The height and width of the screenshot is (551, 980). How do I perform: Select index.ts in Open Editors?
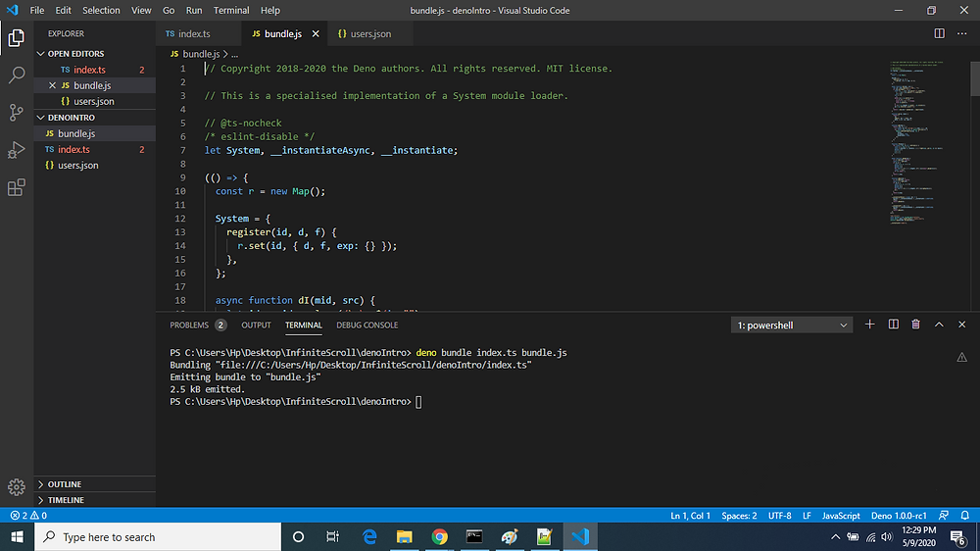(94, 70)
